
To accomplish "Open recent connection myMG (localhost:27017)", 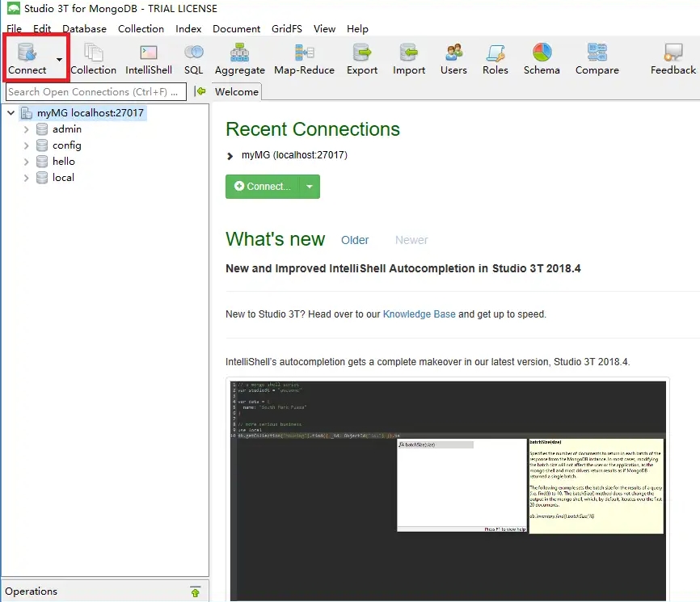I will coord(295,155).
